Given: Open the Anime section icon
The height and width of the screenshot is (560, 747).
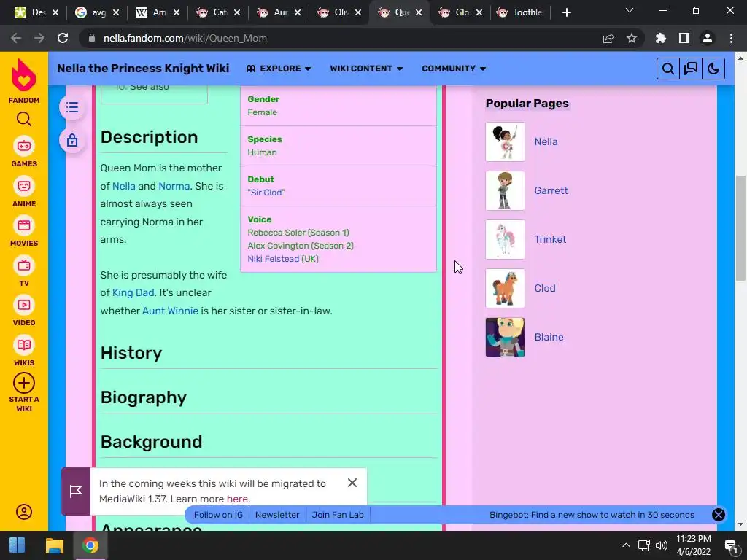Looking at the screenshot, I should (x=24, y=186).
